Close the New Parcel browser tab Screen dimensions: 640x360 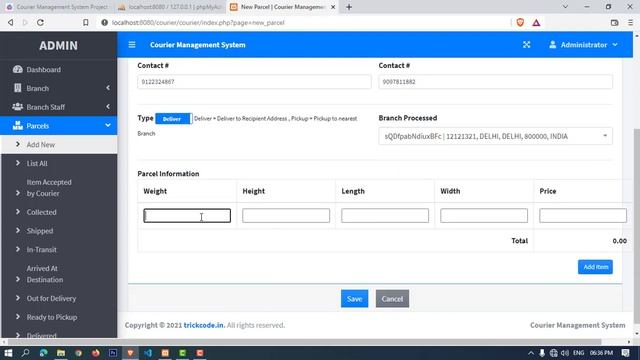(333, 7)
